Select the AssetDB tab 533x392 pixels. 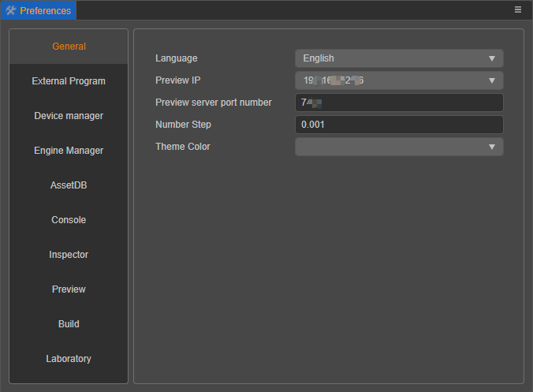point(69,185)
